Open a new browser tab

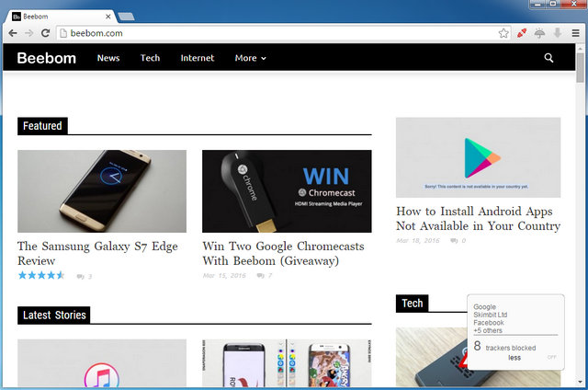pos(126,17)
